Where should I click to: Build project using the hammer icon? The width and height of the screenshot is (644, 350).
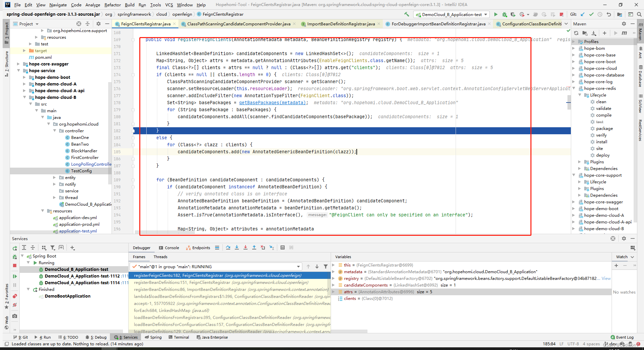coord(407,14)
